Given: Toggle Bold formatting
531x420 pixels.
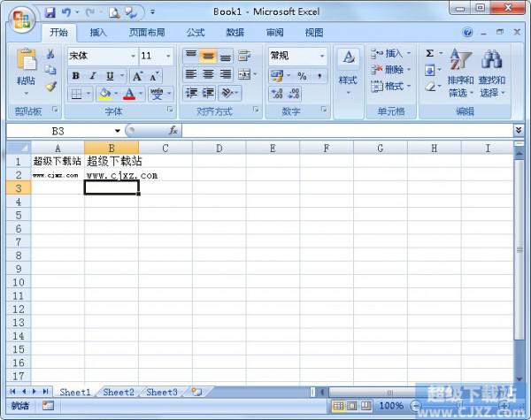Looking at the screenshot, I should [76, 76].
